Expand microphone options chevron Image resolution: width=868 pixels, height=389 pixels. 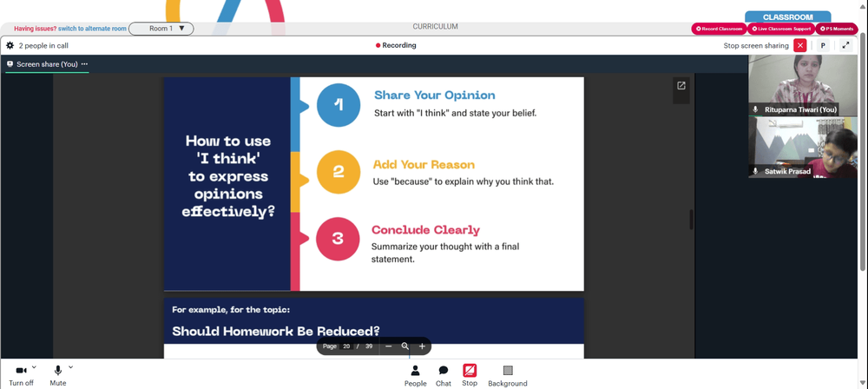70,366
